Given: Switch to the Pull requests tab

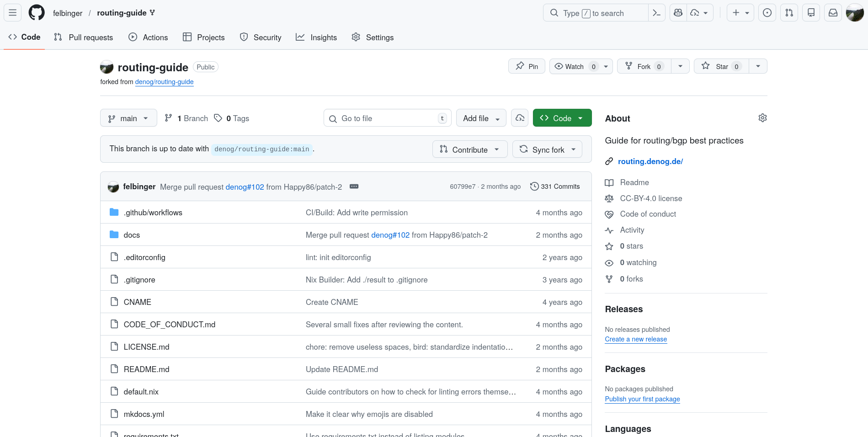Looking at the screenshot, I should click(x=84, y=37).
